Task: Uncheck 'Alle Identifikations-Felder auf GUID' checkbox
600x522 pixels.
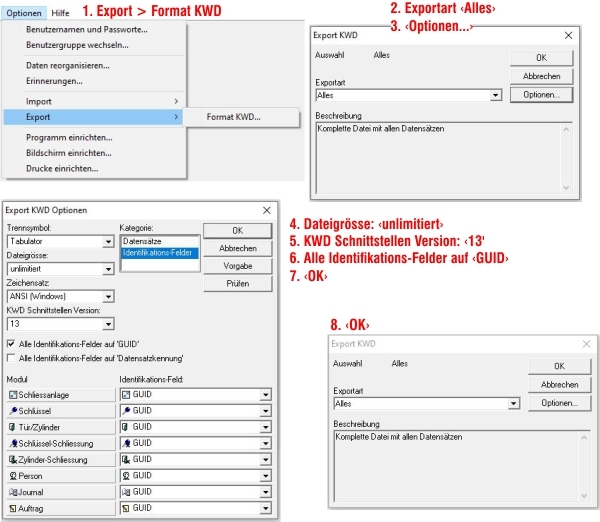Action: click(x=11, y=343)
